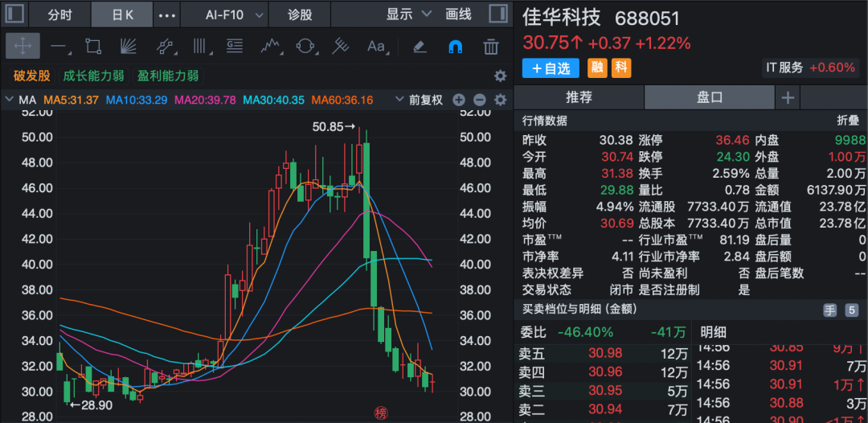The width and height of the screenshot is (868, 423).
Task: Click 折叠 to collapse market data
Action: click(848, 121)
